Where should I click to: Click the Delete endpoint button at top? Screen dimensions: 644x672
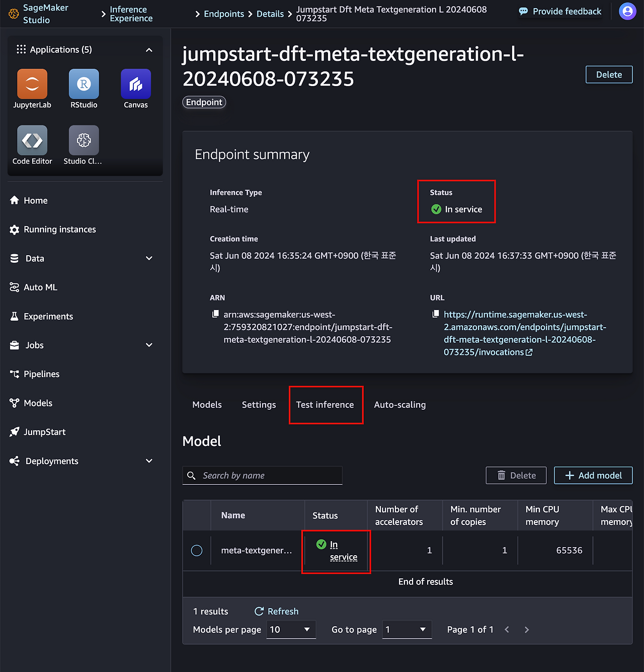point(609,74)
